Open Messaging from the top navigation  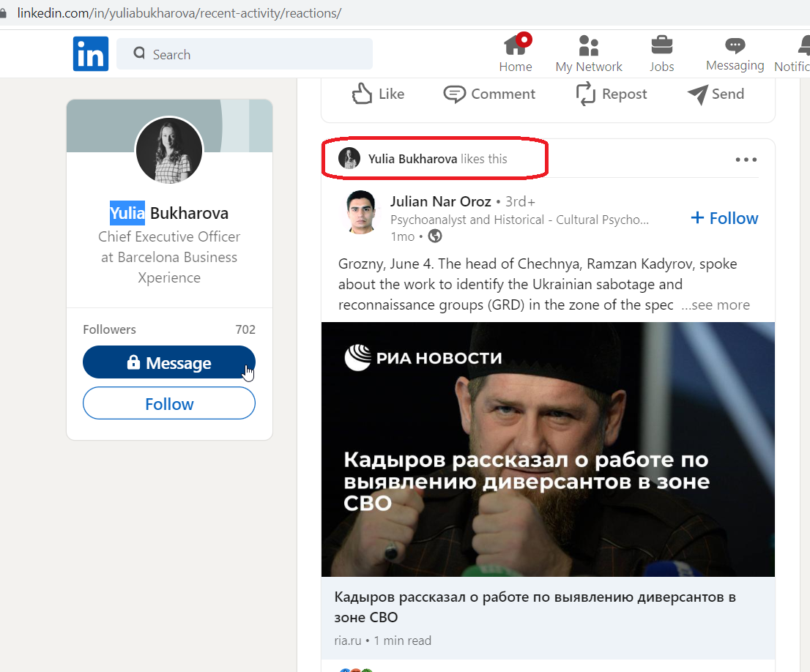pyautogui.click(x=735, y=53)
